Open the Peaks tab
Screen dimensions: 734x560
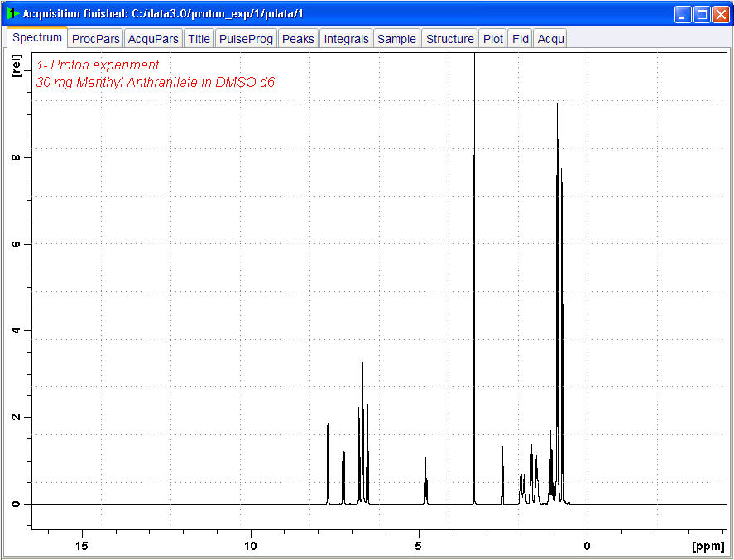click(298, 39)
